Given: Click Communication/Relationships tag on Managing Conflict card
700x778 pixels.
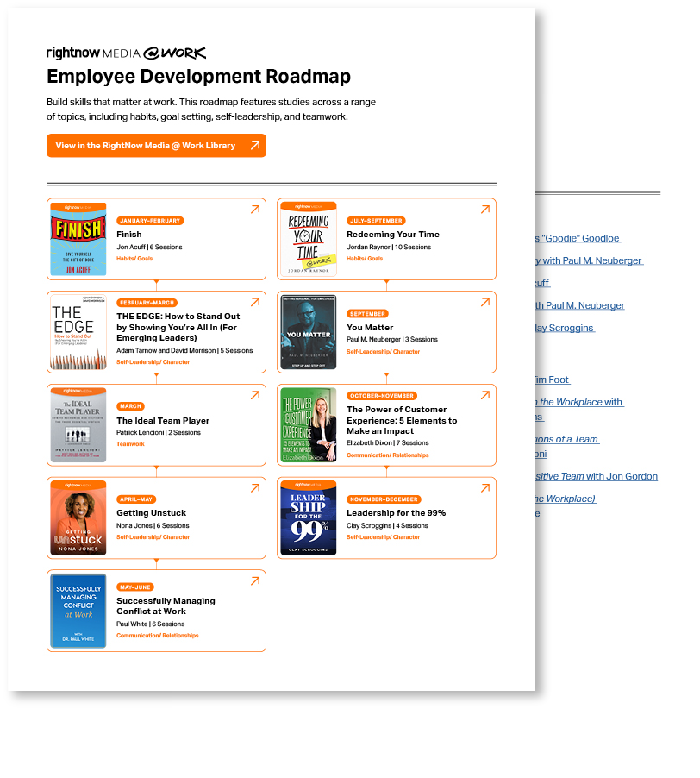Looking at the screenshot, I should 158,635.
